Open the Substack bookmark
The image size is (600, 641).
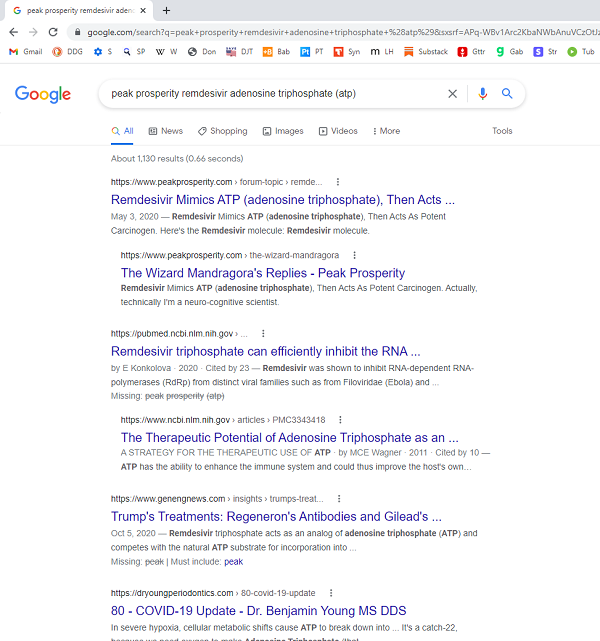[x=426, y=52]
